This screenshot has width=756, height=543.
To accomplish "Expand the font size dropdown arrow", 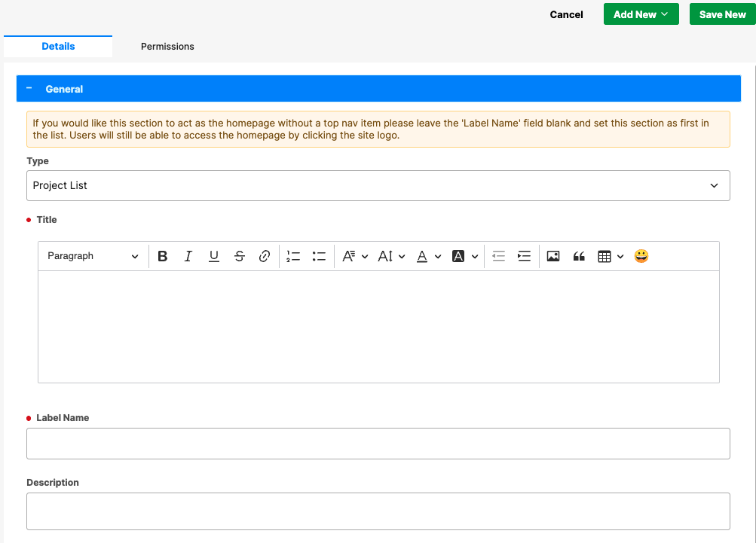I will [x=402, y=256].
